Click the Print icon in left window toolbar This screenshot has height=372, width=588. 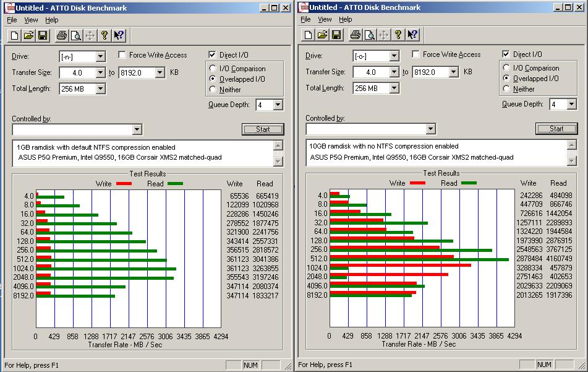[62, 35]
